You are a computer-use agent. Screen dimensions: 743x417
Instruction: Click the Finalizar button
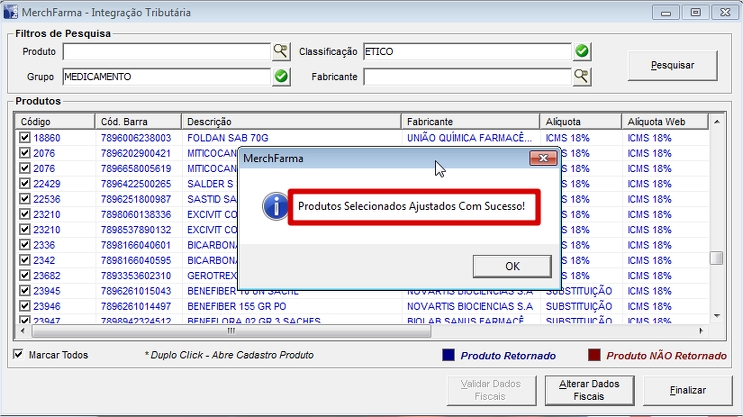click(688, 390)
